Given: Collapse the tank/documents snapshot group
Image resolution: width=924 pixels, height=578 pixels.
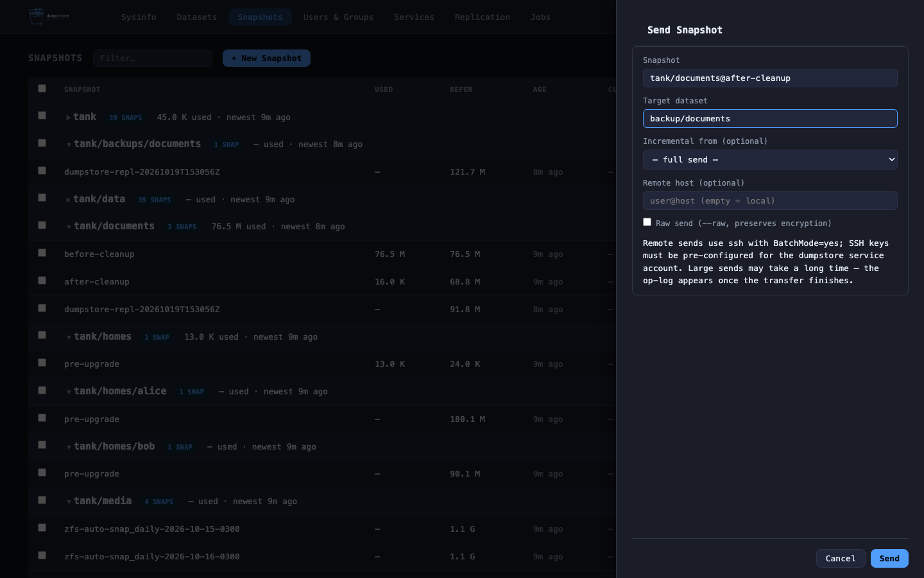Looking at the screenshot, I should 69,227.
